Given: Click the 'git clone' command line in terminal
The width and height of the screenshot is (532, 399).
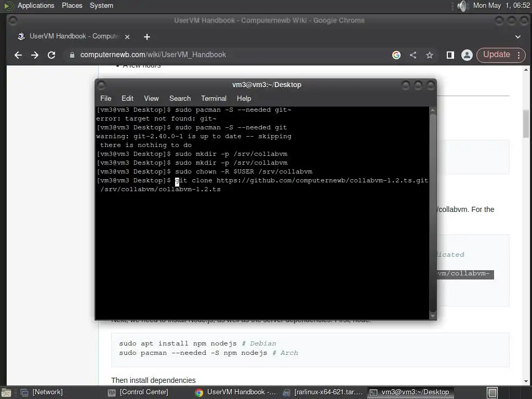Looking at the screenshot, I should 262,184.
